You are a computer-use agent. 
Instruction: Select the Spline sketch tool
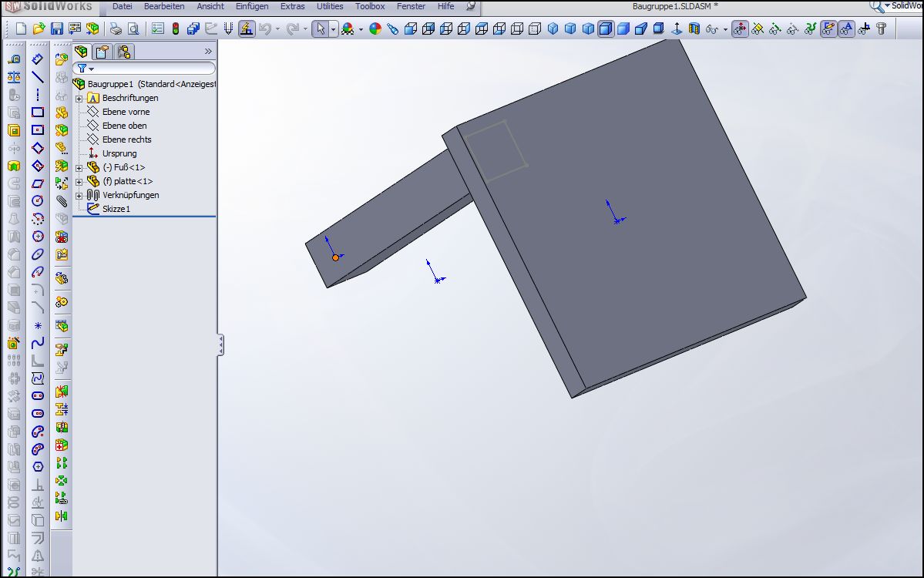tap(38, 342)
